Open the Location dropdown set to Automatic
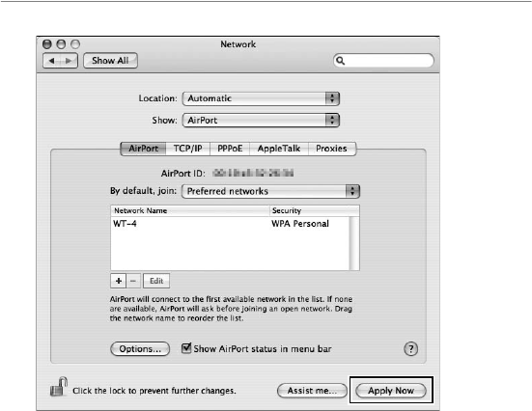532x411 pixels. 261,98
